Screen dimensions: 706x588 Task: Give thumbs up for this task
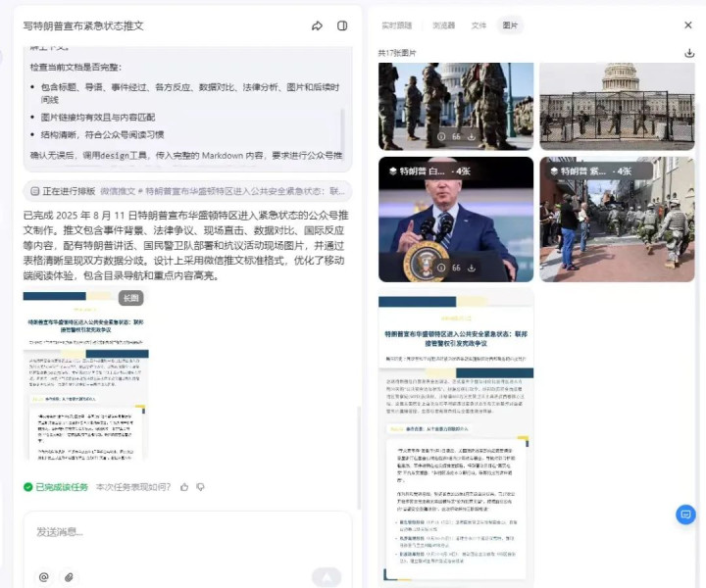184,487
